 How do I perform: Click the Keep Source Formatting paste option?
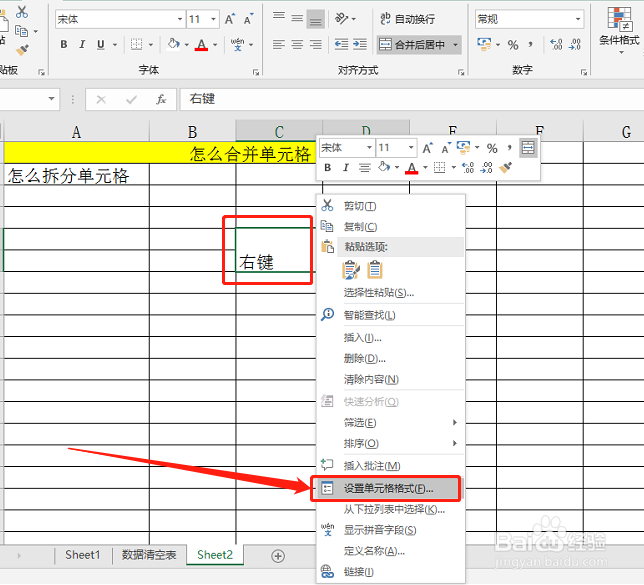[351, 270]
